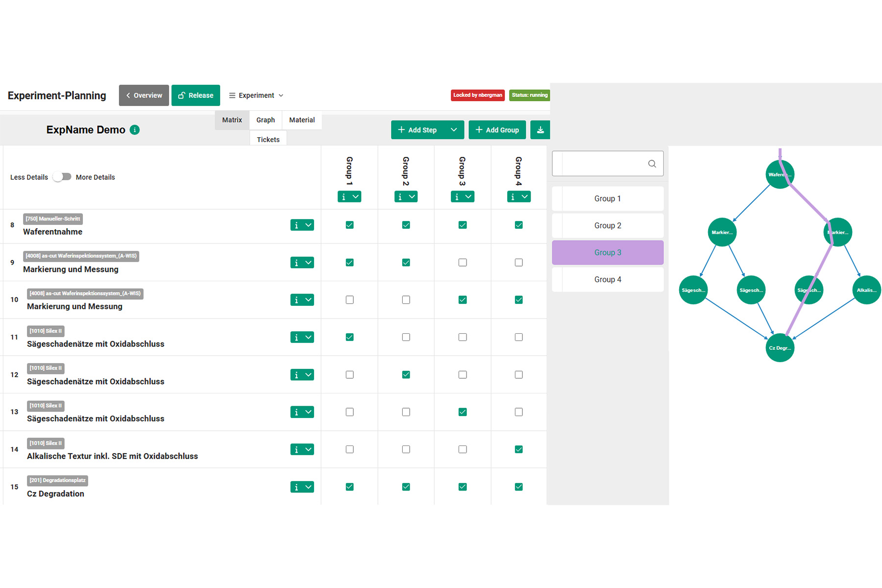
Task: Open info for step 9 Markierung und Messung
Action: [296, 263]
